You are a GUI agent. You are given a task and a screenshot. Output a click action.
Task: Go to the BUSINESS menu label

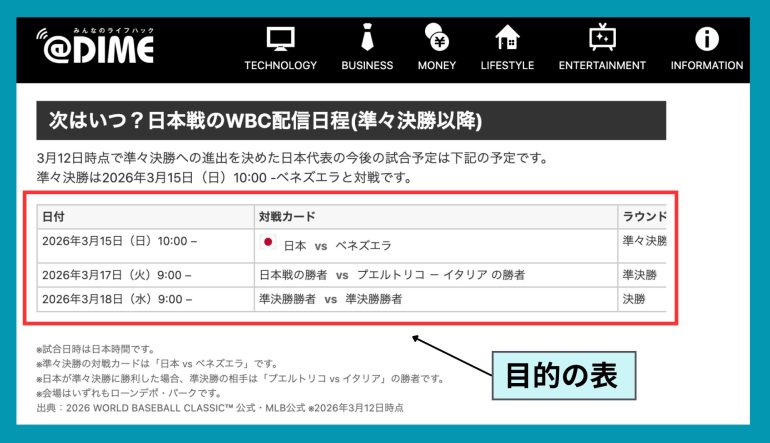click(367, 65)
